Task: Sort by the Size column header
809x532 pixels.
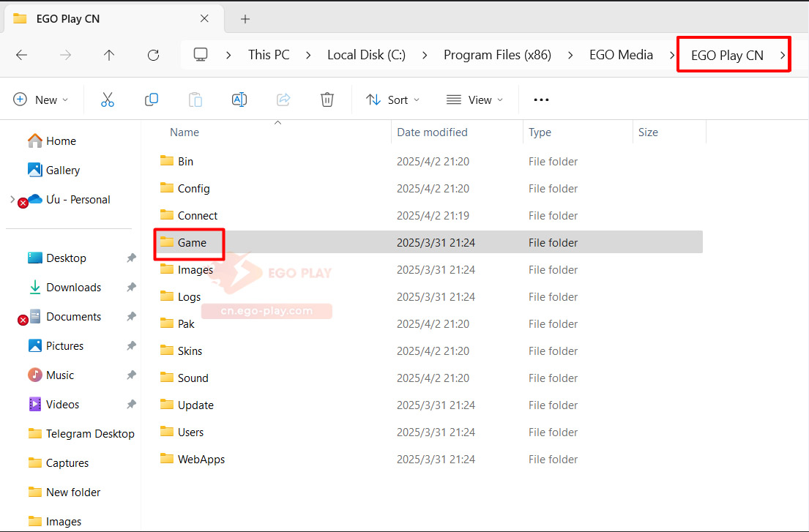Action: (648, 132)
